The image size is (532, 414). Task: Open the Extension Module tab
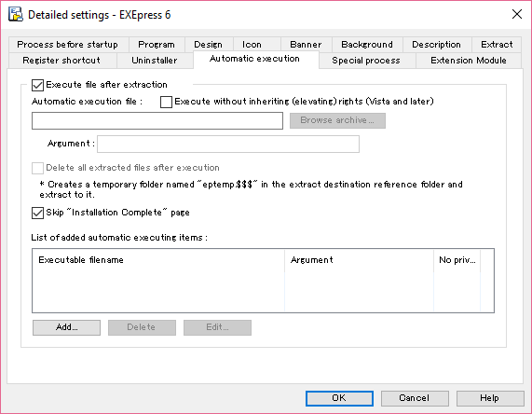click(469, 61)
